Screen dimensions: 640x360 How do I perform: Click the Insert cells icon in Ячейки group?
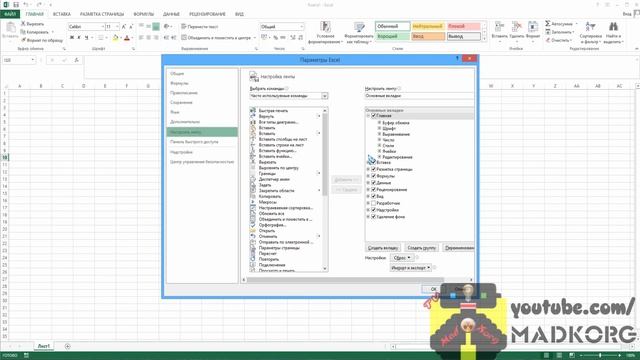pos(499,27)
